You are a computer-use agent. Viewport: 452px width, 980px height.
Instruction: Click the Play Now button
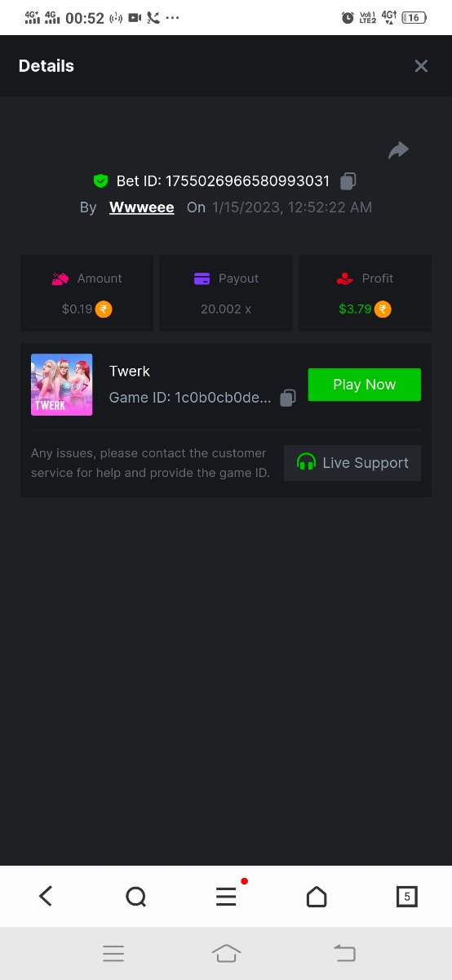[x=365, y=385]
